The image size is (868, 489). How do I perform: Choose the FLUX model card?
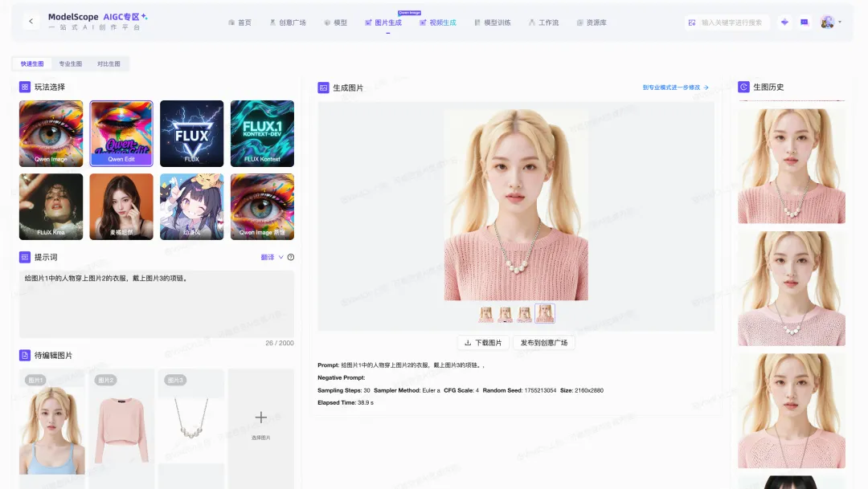pos(191,133)
